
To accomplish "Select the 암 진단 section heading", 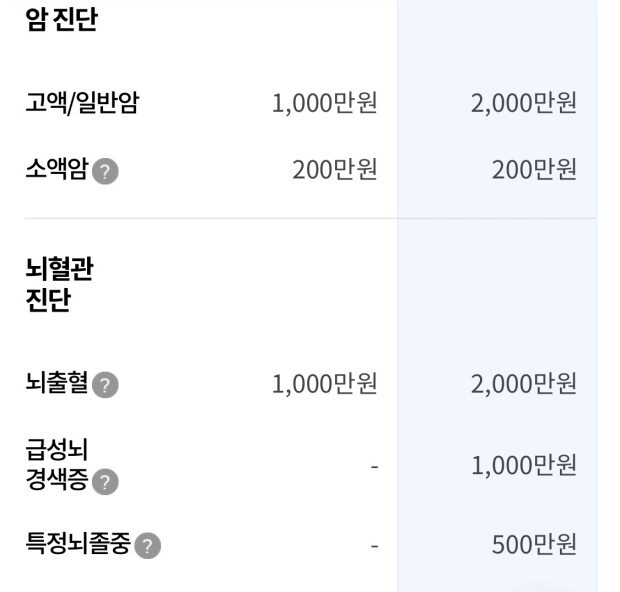I will pos(62,20).
